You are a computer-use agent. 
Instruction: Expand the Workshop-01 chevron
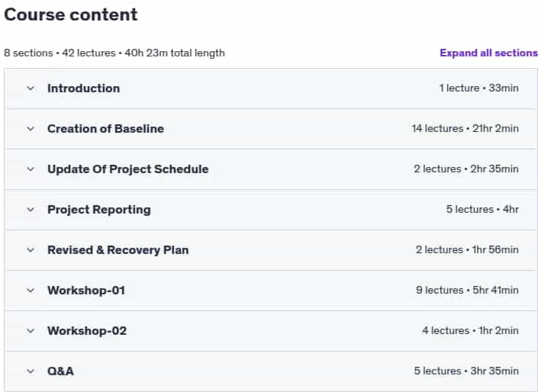pyautogui.click(x=31, y=291)
